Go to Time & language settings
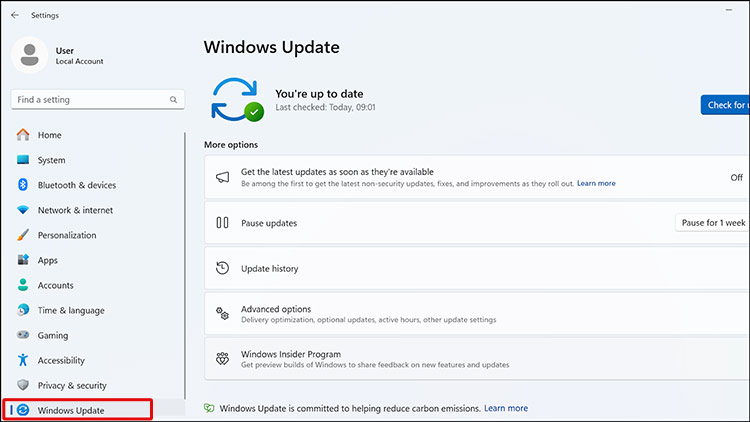Image resolution: width=750 pixels, height=422 pixels. click(69, 310)
